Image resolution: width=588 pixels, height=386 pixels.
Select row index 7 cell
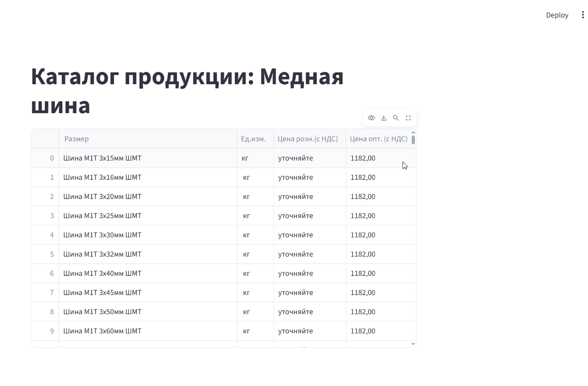[45, 293]
